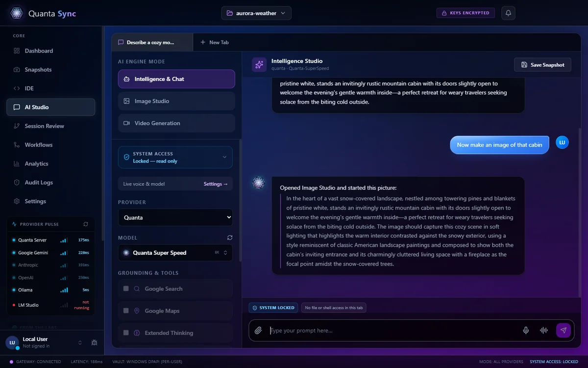588x368 pixels.
Task: Click the assistant avatar beside the reply
Action: click(258, 183)
